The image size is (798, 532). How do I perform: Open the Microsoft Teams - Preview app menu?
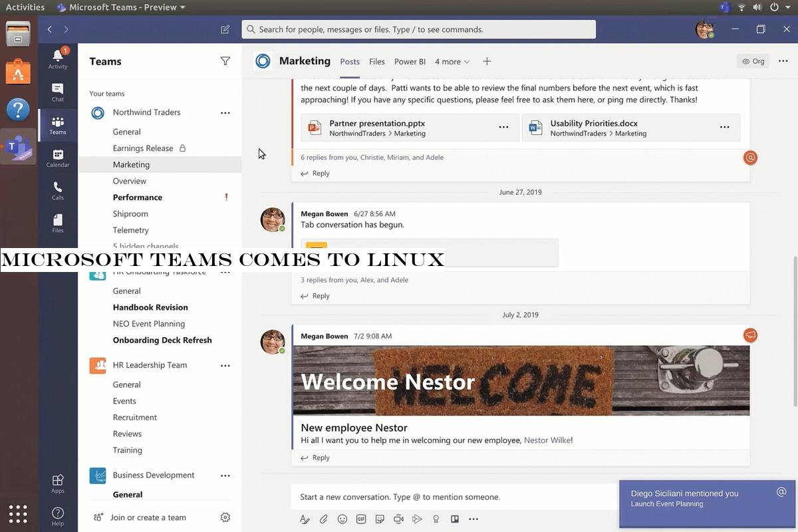[x=121, y=7]
